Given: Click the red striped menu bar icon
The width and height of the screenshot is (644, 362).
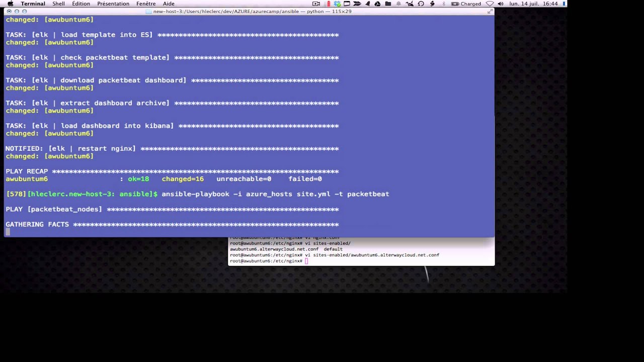Looking at the screenshot, I should click(329, 4).
